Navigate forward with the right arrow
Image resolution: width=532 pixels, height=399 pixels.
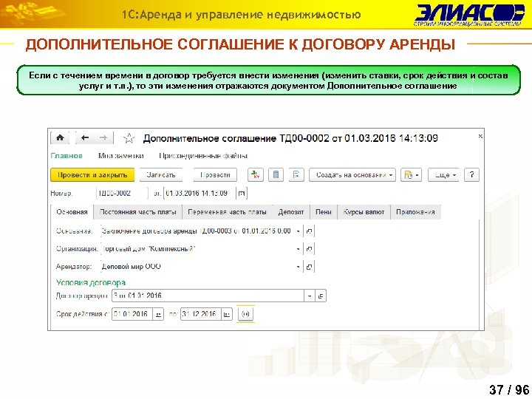coord(103,137)
